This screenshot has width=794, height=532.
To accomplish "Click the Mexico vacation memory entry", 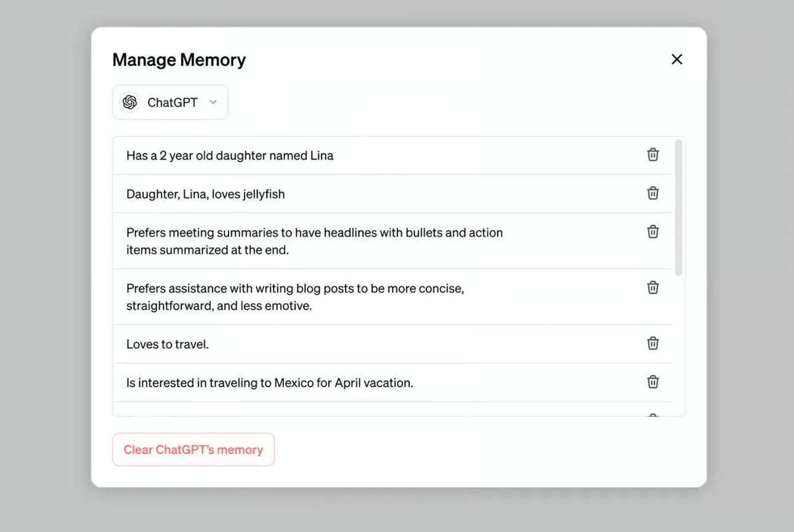I will click(269, 382).
